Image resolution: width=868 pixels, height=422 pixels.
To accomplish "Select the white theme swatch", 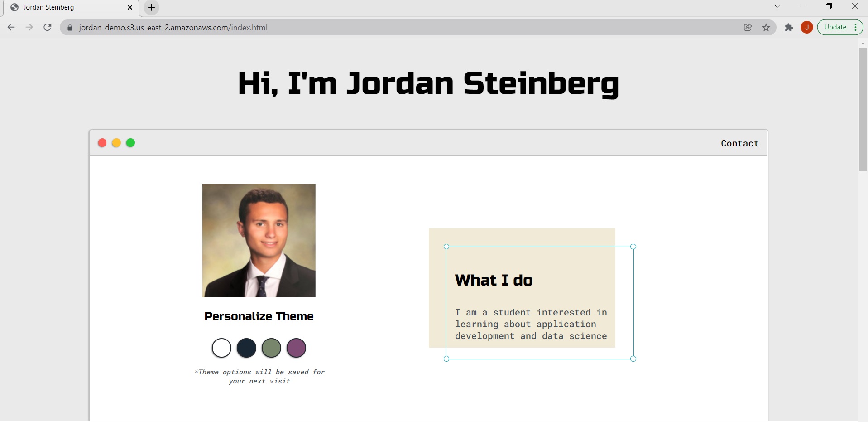I will [221, 348].
